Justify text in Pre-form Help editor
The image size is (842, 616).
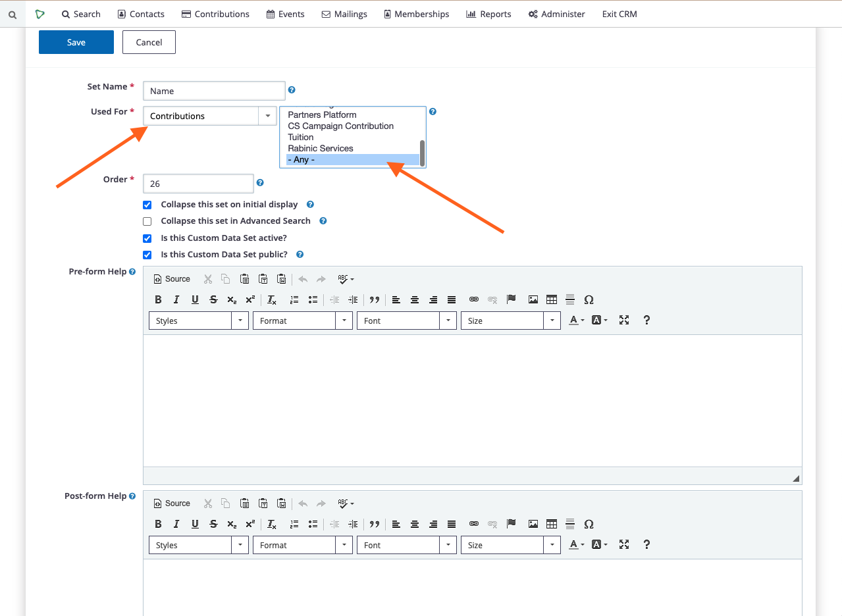(x=452, y=299)
